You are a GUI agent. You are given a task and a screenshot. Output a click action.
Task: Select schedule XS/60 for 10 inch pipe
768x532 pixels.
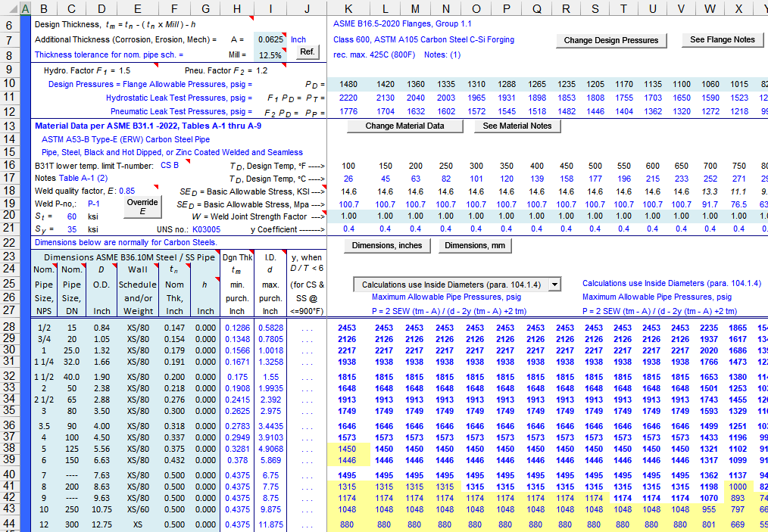click(x=138, y=509)
